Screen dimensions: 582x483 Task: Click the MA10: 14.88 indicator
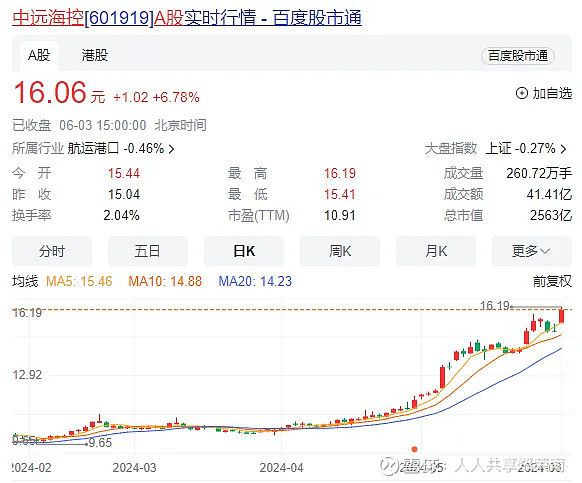coord(165,281)
